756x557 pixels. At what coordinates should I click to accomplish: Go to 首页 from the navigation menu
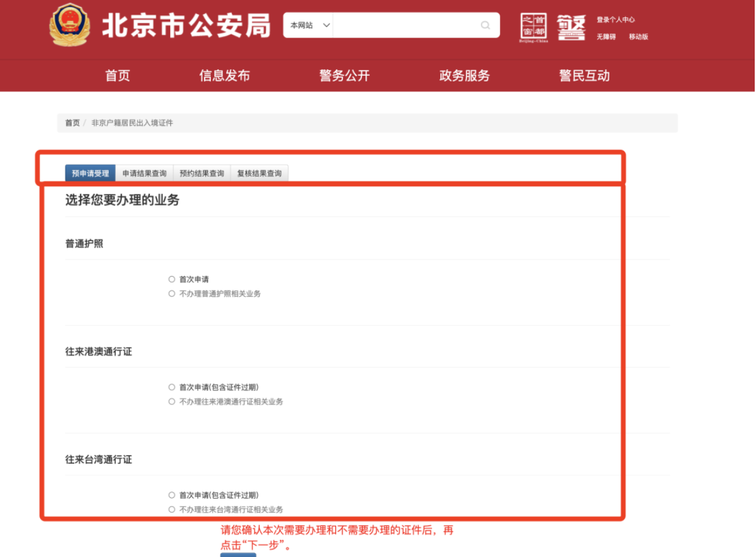[117, 76]
